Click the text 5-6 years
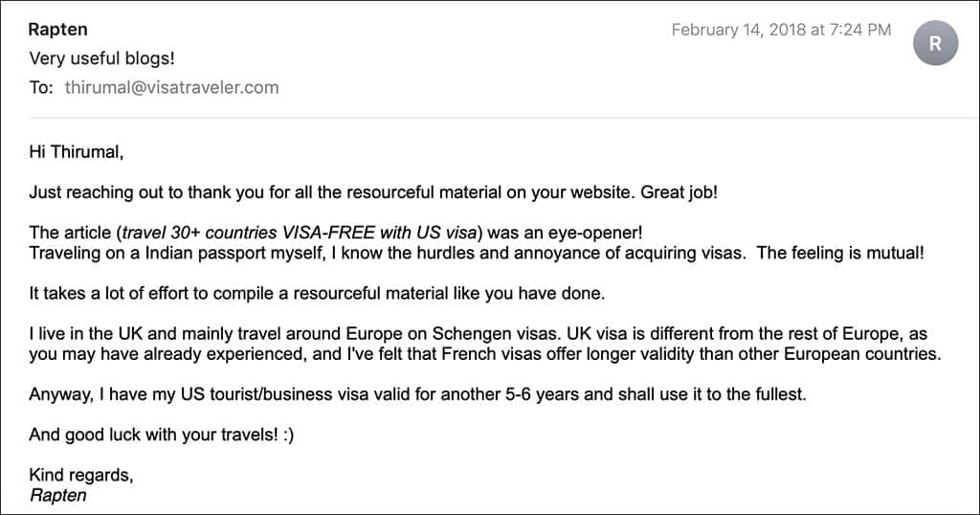The width and height of the screenshot is (980, 515). coord(542,394)
